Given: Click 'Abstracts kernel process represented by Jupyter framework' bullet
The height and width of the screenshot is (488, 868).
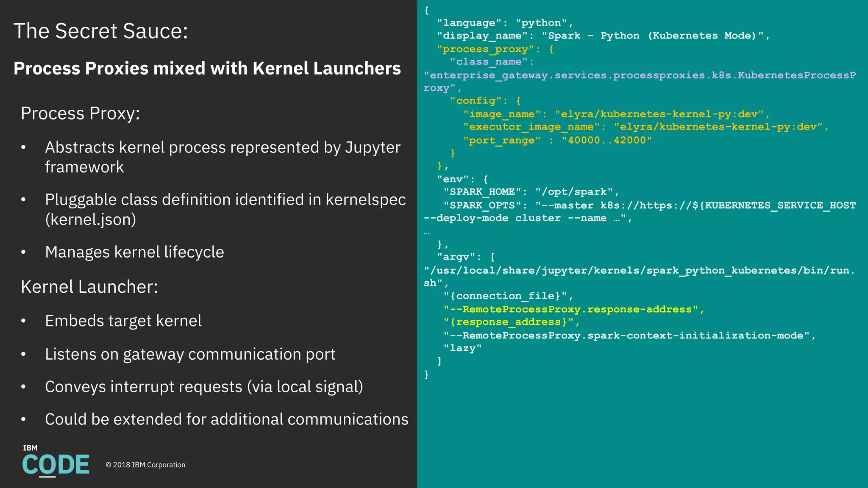Looking at the screenshot, I should [223, 157].
